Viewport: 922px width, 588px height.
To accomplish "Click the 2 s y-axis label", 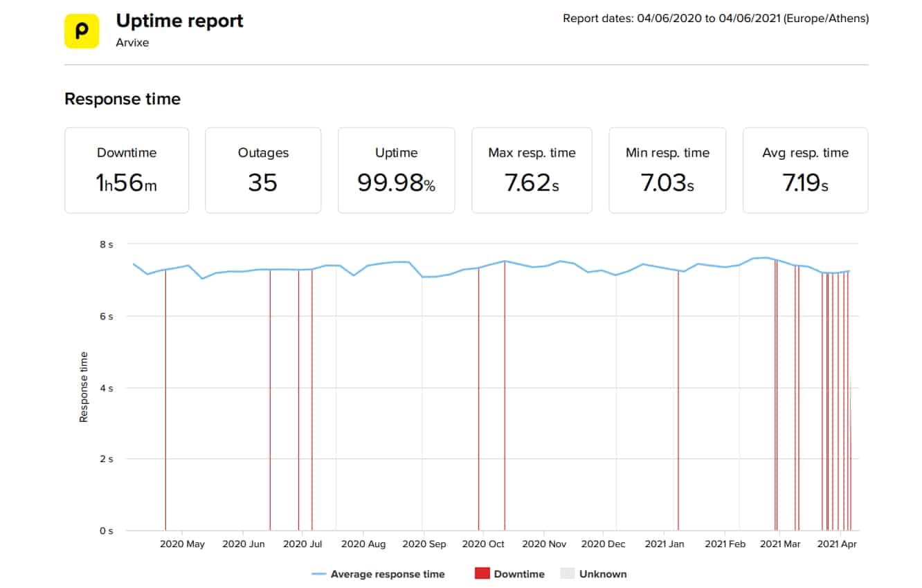I will (x=106, y=459).
